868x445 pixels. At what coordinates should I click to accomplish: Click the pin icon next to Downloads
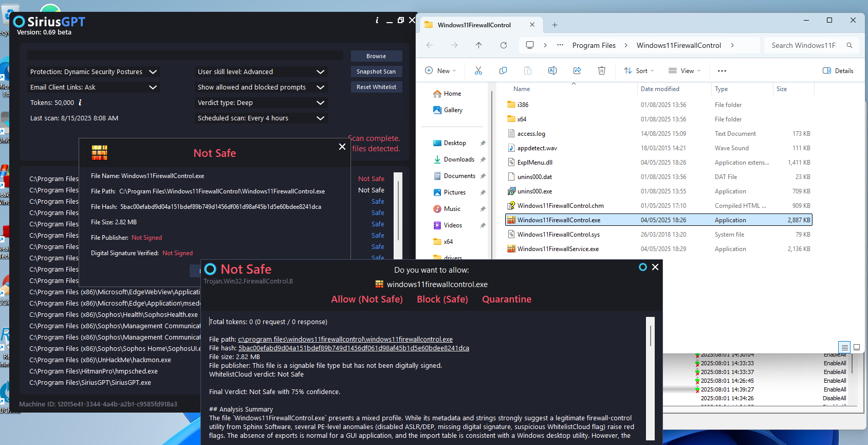483,159
